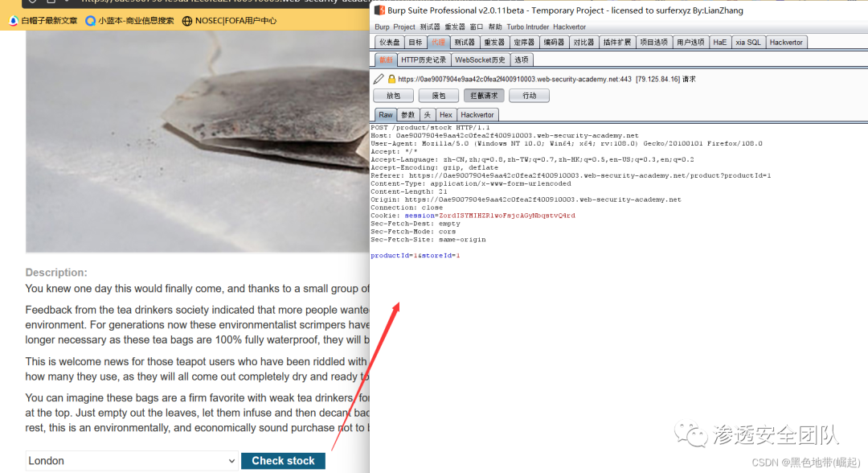Click the 'POST /product/stock HTTP/1.1' request line
Viewport: 868px width, 473px height.
pos(430,127)
